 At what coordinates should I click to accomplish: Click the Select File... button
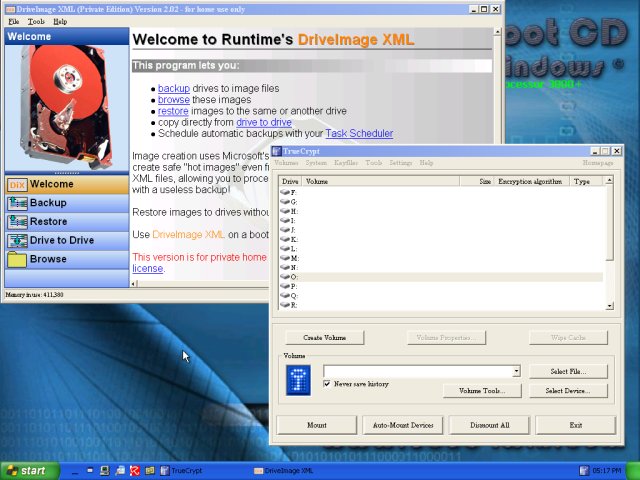coord(568,371)
